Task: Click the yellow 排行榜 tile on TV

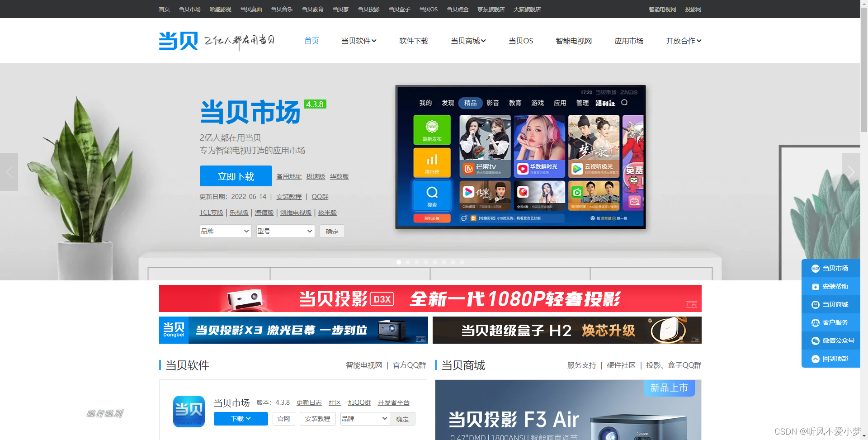Action: [x=432, y=162]
